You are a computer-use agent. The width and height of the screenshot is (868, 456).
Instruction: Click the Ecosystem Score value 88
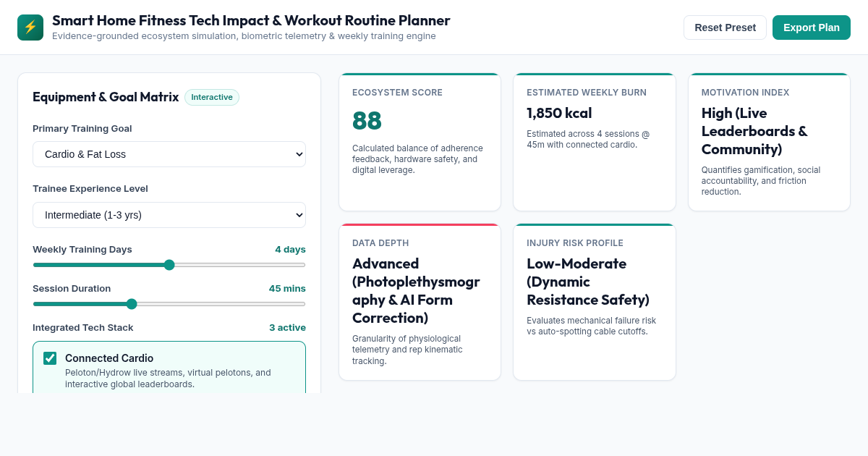[x=367, y=120]
